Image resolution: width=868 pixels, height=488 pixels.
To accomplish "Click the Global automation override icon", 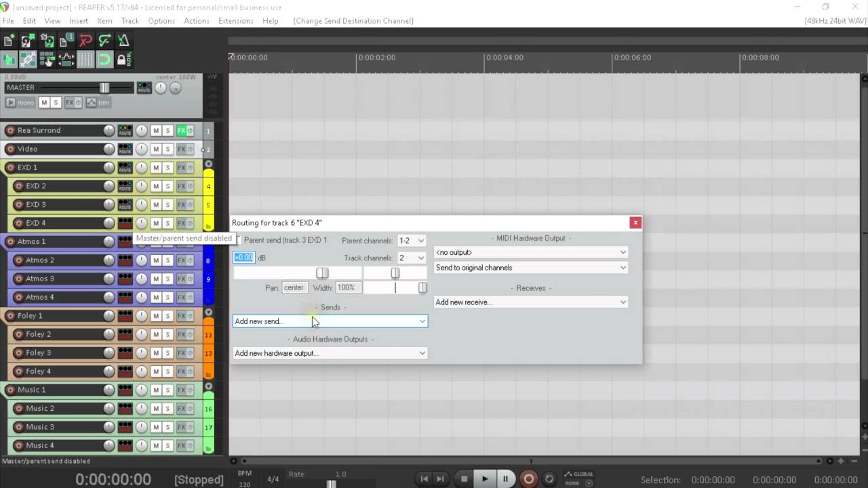I will pyautogui.click(x=578, y=478).
